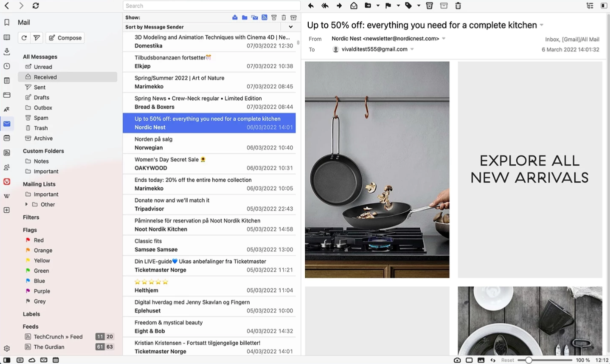Screen dimensions: 610x364
Task: Open the flag color dropdown arrow
Action: 398,5
